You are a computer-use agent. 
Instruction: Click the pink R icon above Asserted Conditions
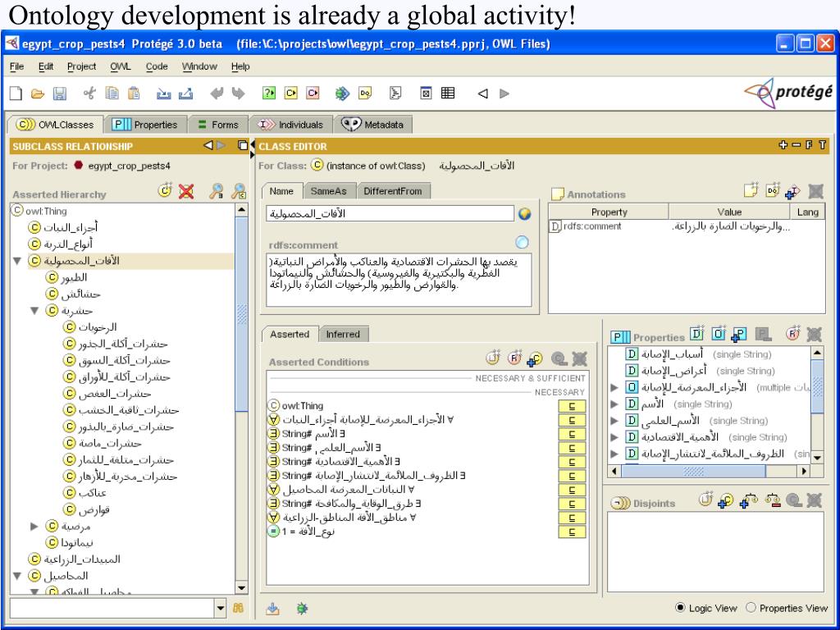pos(514,358)
